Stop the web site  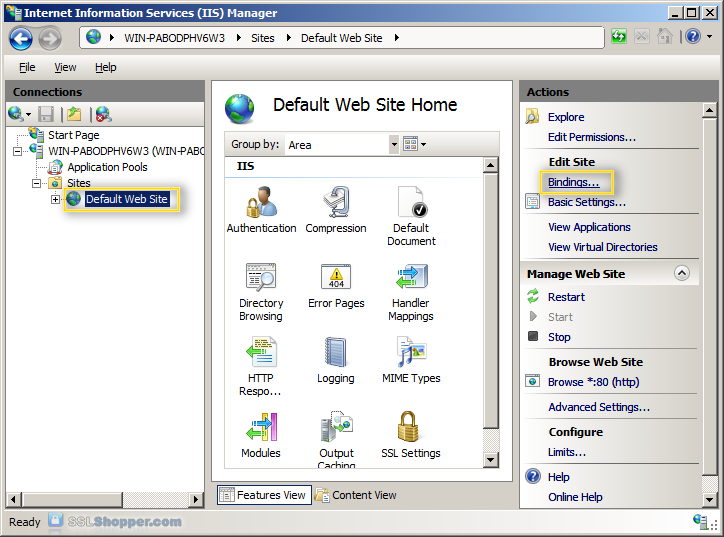(x=559, y=337)
